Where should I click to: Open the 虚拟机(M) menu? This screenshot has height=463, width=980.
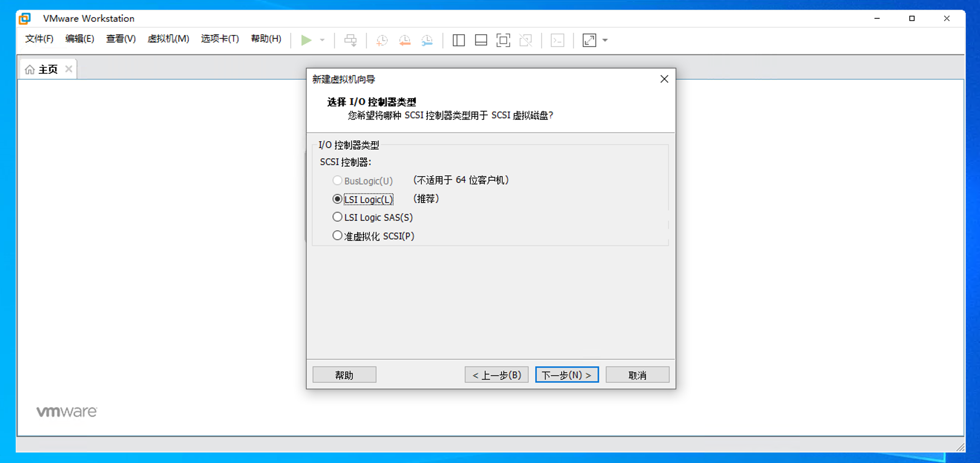(x=168, y=38)
